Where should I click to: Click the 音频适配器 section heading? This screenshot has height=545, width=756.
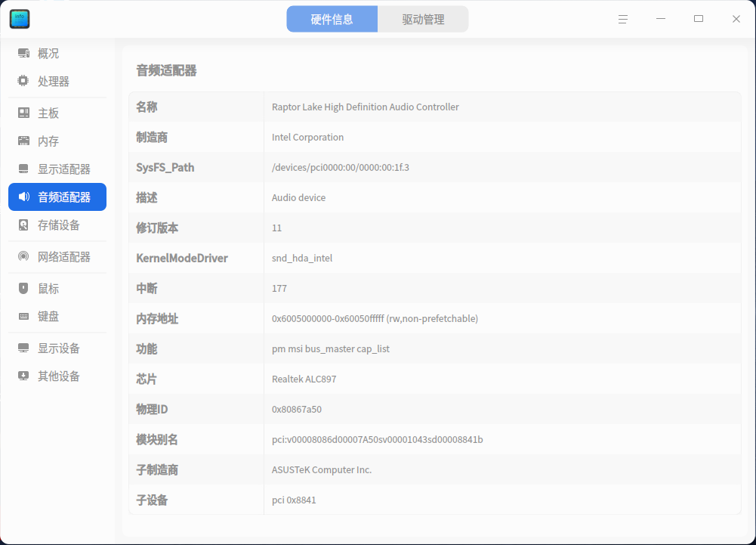[166, 70]
